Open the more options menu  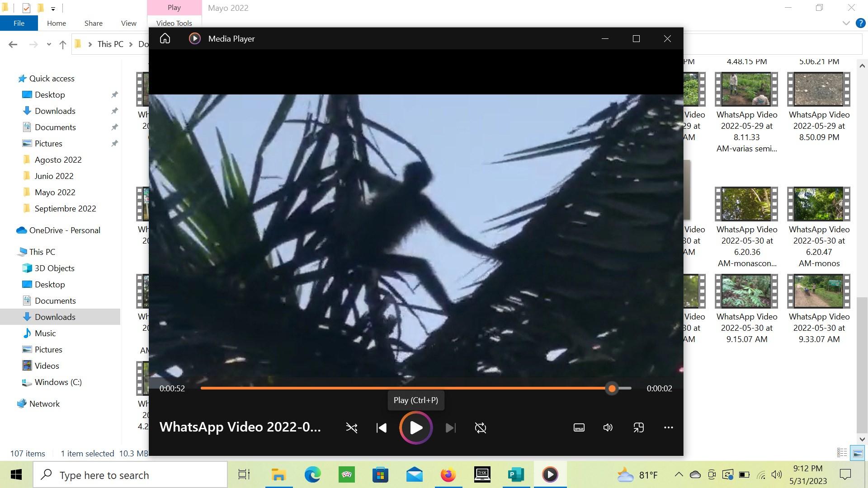668,427
